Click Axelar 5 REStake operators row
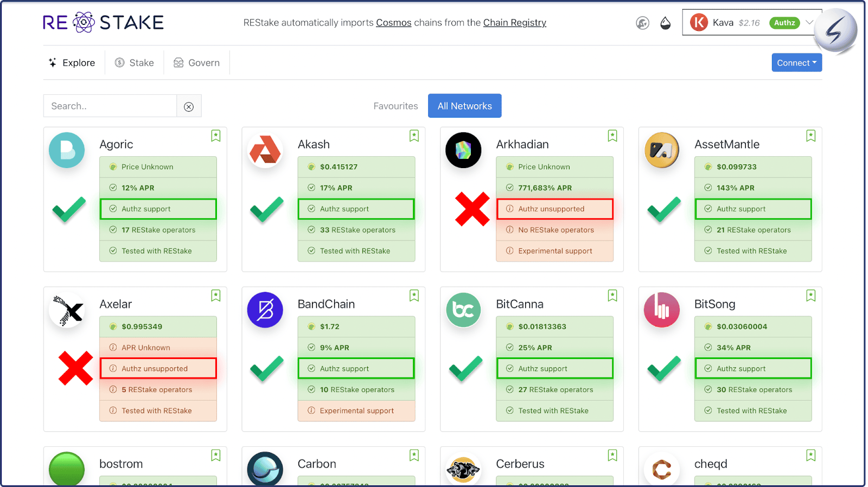The image size is (868, 487). (158, 389)
